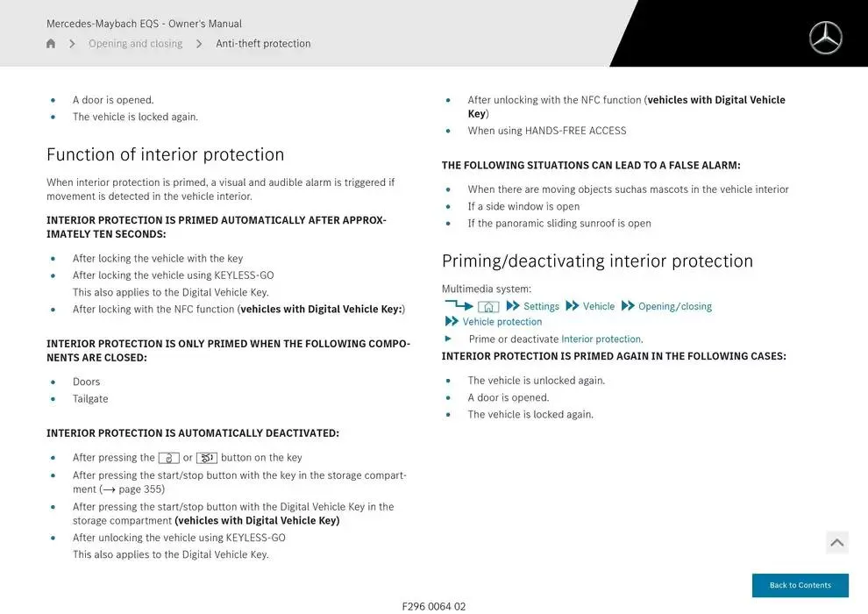This screenshot has height=614, width=868.
Task: Click the chevron after the home icon
Action: pyautogui.click(x=72, y=44)
